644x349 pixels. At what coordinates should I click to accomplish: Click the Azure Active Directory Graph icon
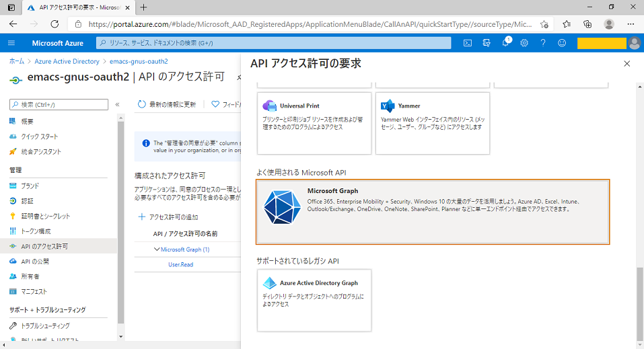tap(269, 283)
